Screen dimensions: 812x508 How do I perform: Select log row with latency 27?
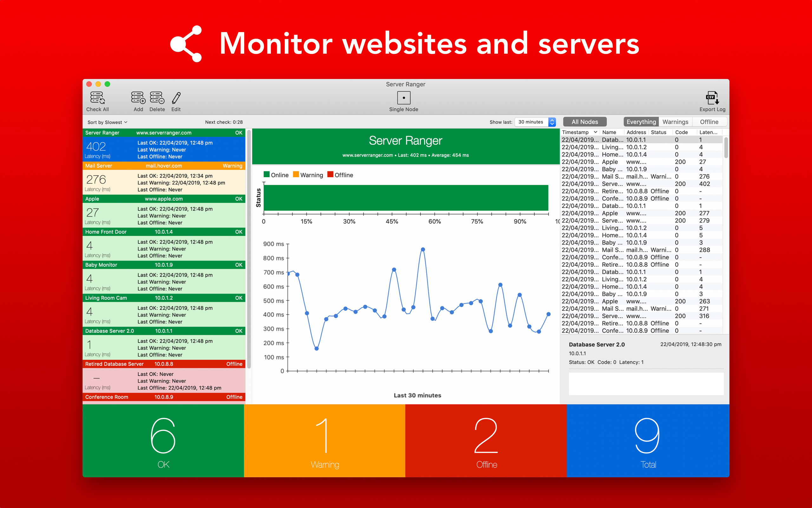[642, 162]
